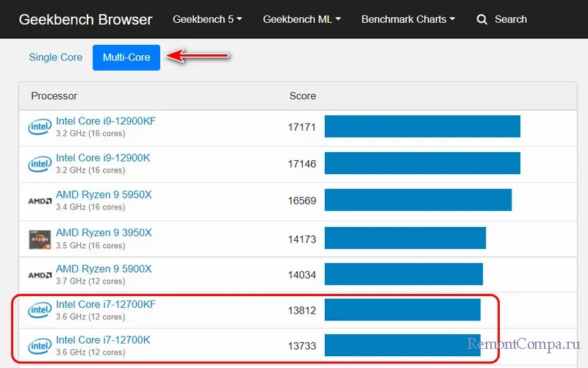Go to Geekbench Browser home page
Screen dimensions: 588x368
85,20
